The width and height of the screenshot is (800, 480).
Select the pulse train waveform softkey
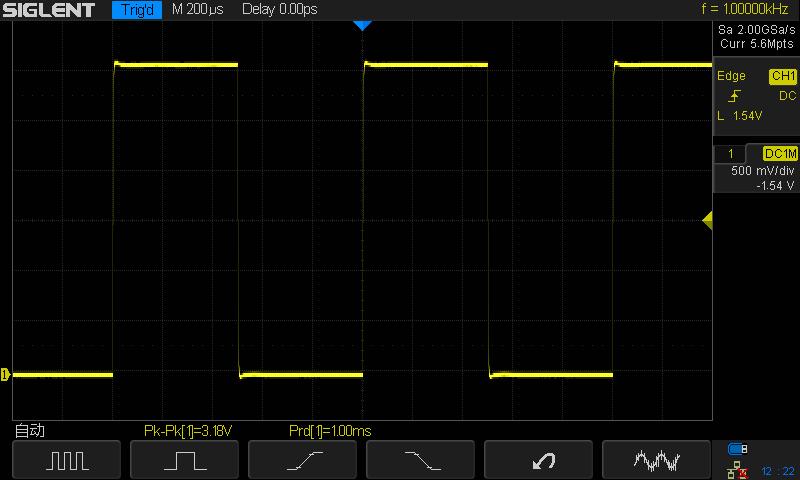66,460
